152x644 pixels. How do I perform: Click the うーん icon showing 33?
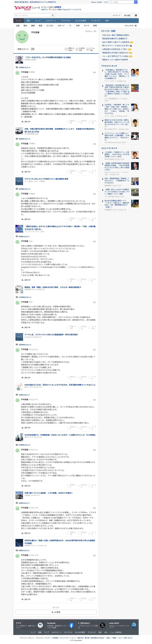[90, 122]
